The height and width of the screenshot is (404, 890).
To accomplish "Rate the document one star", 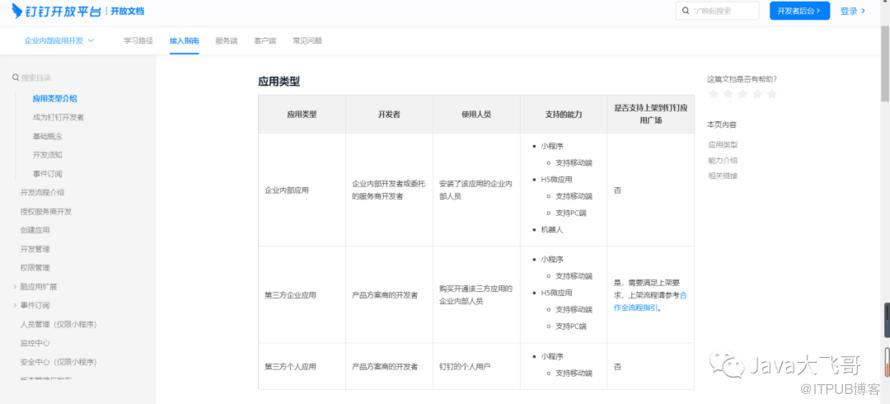I will coord(713,94).
